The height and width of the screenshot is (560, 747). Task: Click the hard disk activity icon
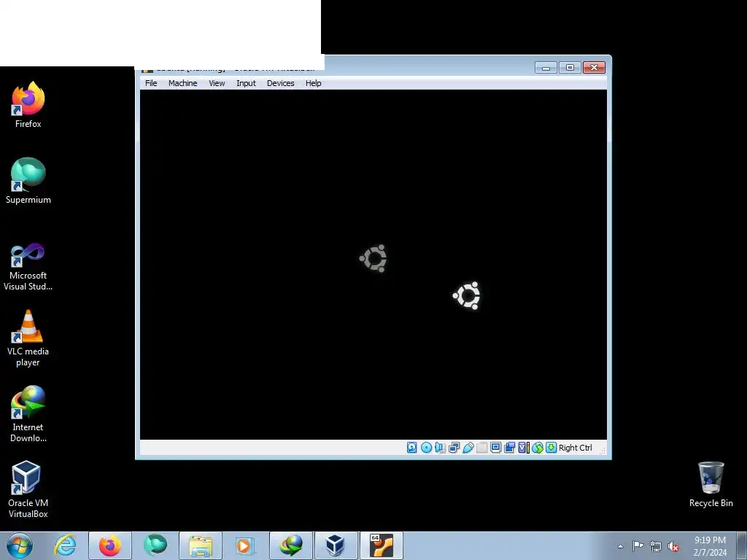[412, 448]
